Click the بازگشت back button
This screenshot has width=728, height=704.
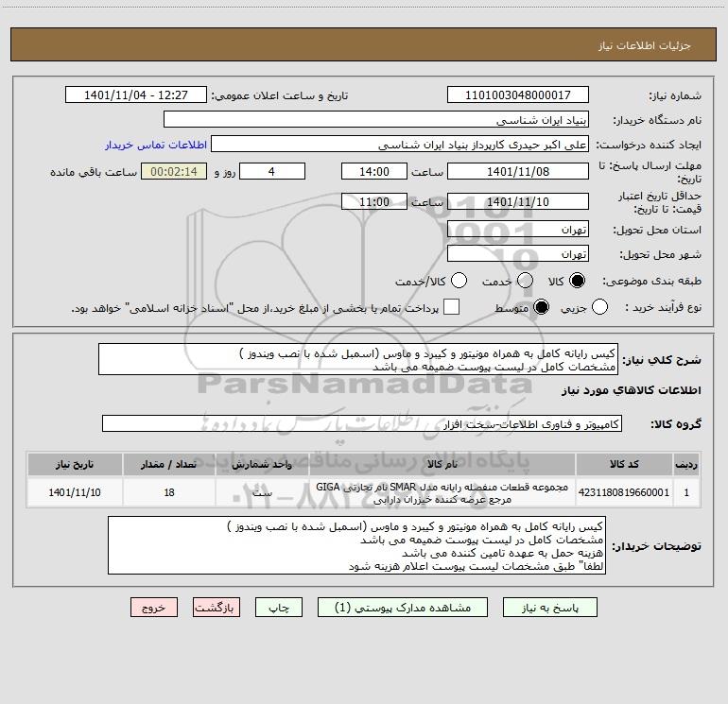click(x=217, y=608)
